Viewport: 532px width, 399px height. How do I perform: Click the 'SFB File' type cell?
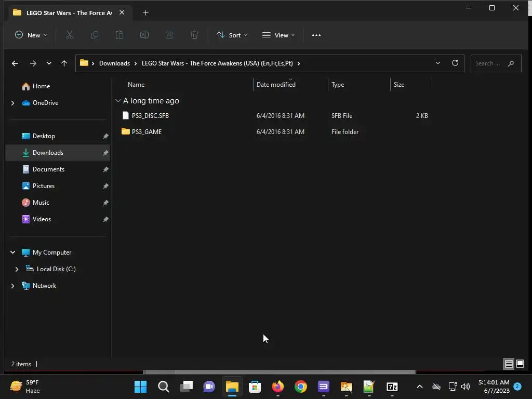pos(342,116)
